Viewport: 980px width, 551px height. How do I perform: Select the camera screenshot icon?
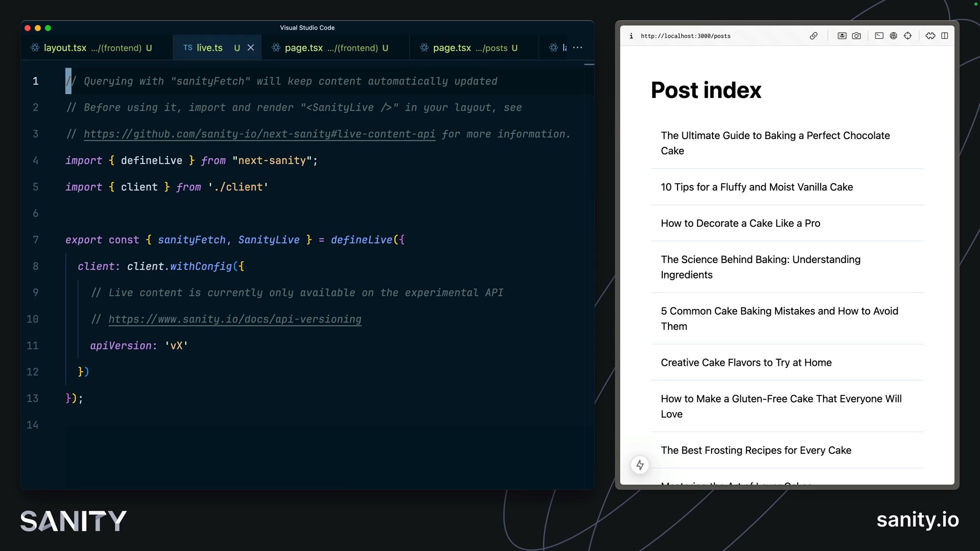tap(857, 36)
